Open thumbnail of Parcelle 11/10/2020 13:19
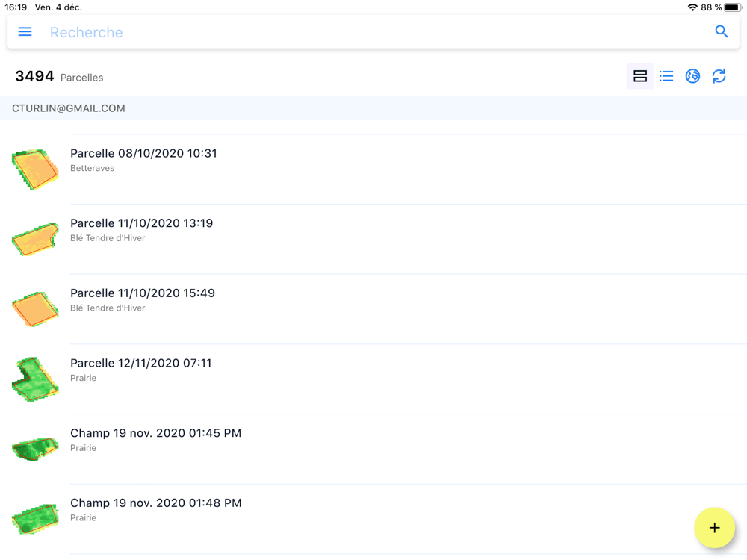The image size is (747, 560). click(35, 239)
